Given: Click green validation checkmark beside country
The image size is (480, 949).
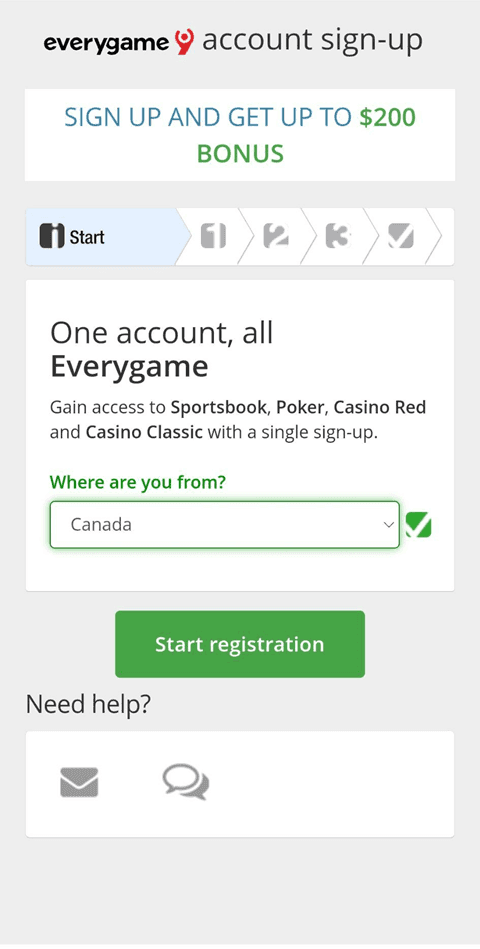Looking at the screenshot, I should click(418, 525).
